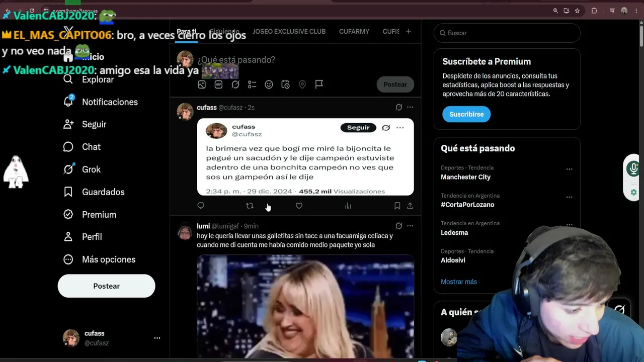The image size is (644, 362).
Task: Share the cufass post
Action: click(410, 206)
